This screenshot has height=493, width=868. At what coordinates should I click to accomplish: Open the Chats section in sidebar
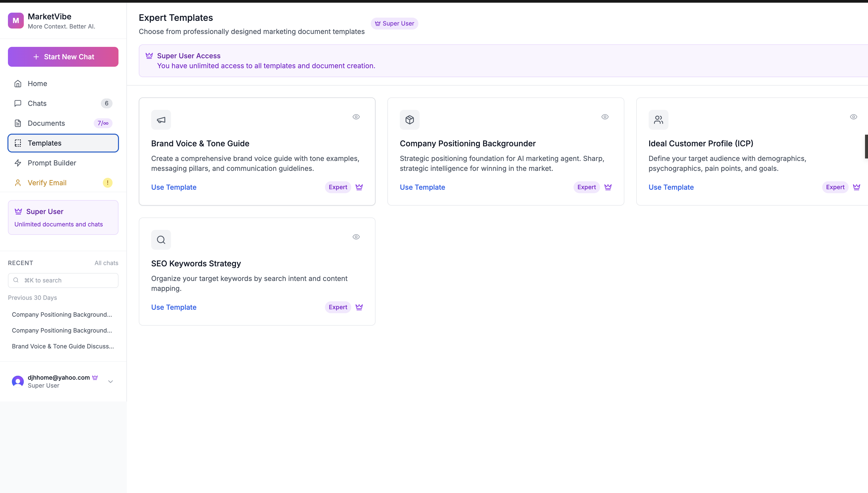[x=37, y=103]
